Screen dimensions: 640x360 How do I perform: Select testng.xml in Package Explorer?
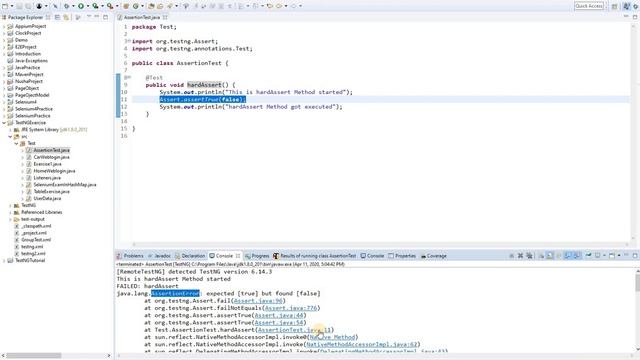(x=32, y=247)
